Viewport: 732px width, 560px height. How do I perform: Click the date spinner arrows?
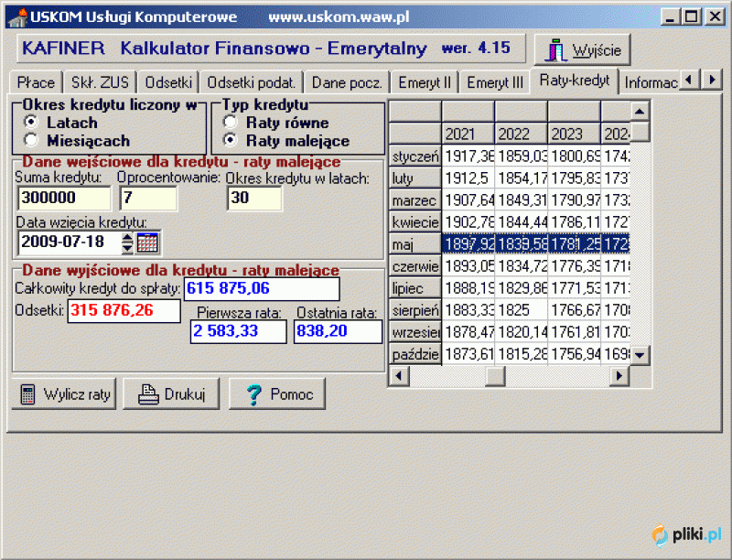click(127, 242)
